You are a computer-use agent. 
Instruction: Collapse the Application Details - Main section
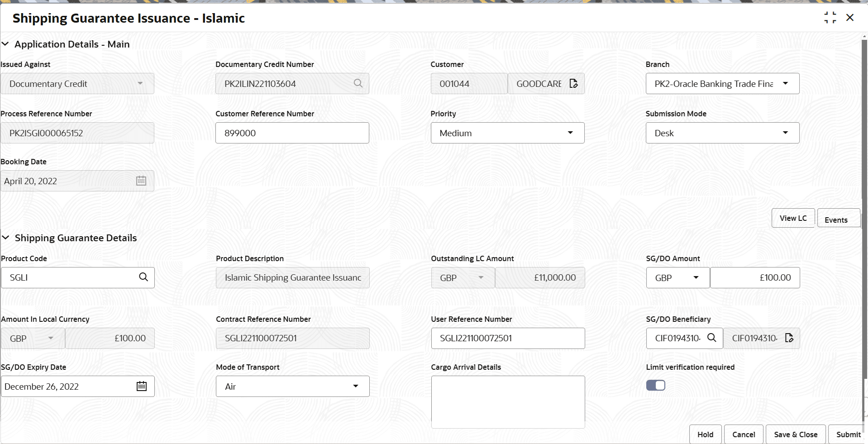5,44
